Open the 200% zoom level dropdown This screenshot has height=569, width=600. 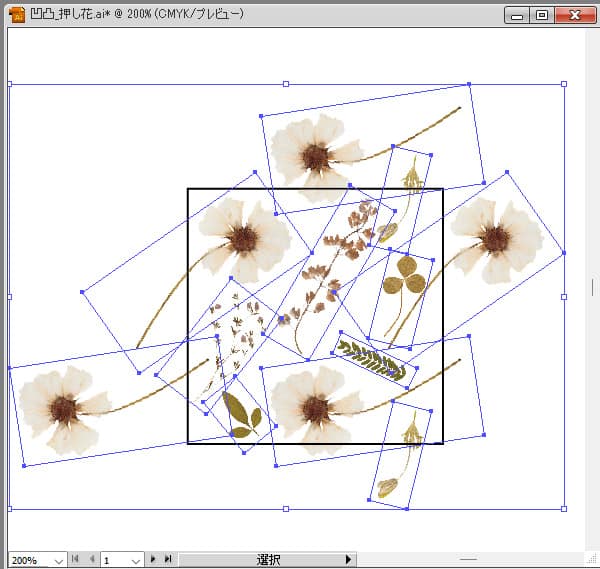57,561
